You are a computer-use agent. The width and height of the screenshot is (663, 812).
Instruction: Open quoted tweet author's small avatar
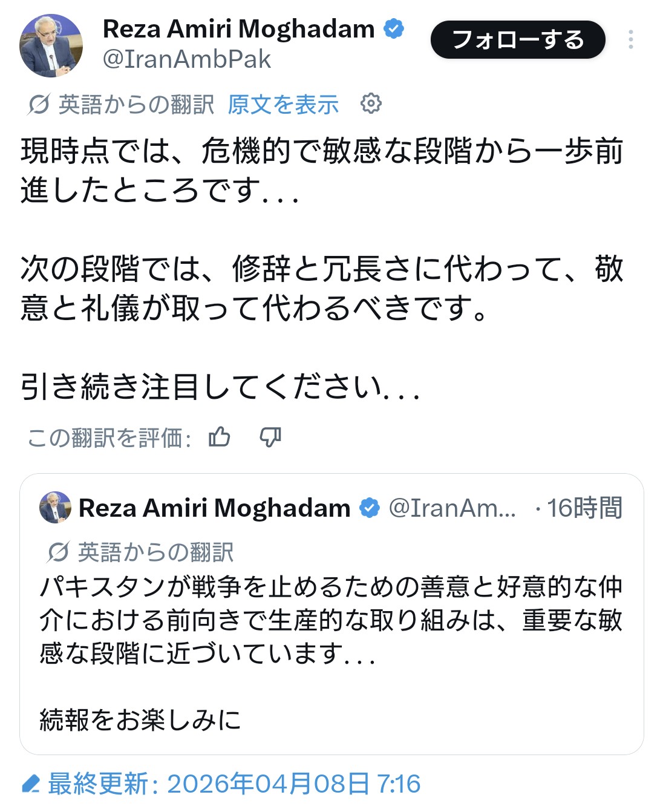pyautogui.click(x=55, y=507)
